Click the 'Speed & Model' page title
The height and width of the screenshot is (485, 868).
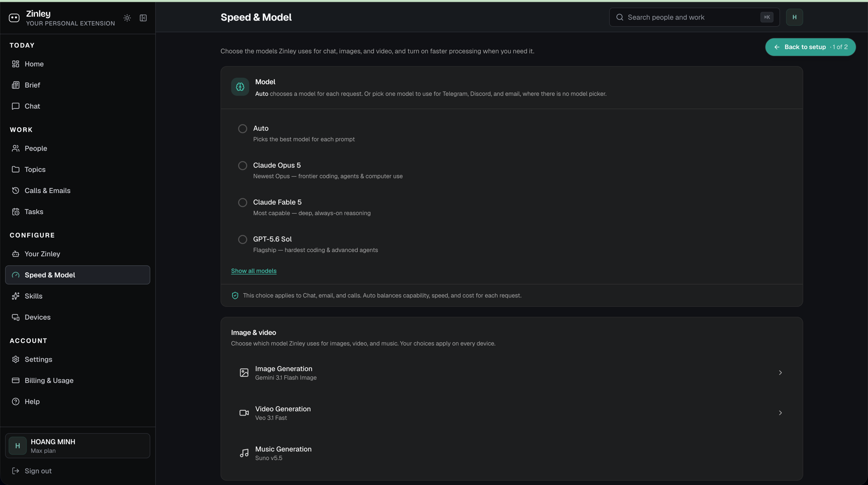[256, 17]
